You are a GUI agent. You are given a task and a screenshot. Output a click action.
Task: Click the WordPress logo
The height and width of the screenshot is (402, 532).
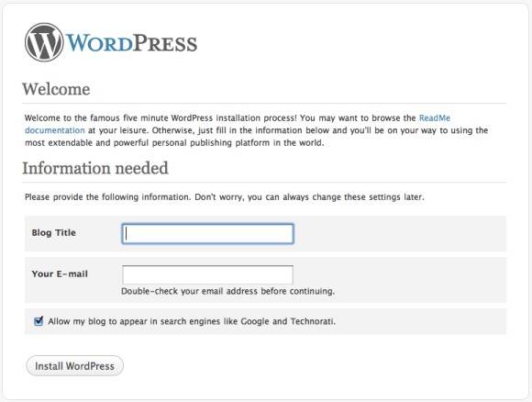[111, 42]
